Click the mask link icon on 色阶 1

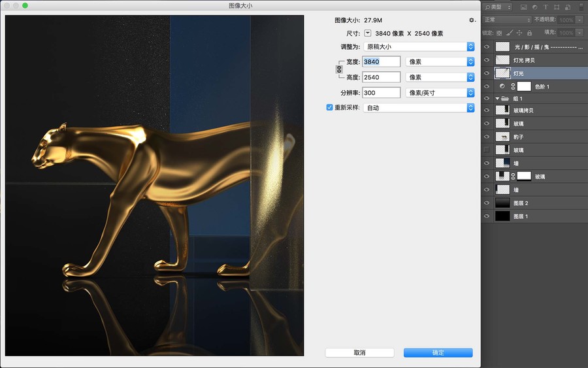coord(513,87)
